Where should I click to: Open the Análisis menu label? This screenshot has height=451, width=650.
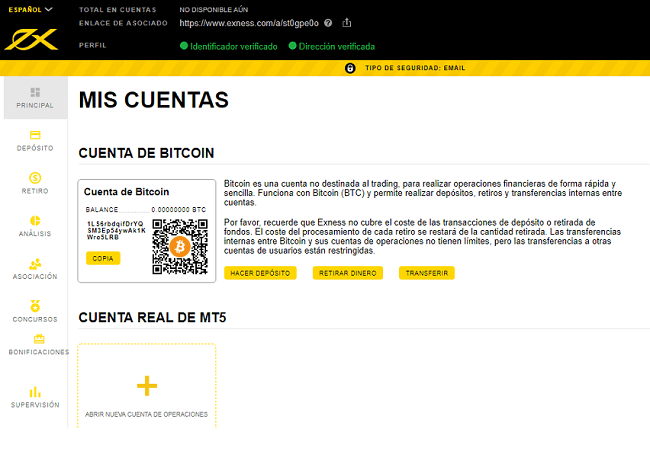coord(35,234)
